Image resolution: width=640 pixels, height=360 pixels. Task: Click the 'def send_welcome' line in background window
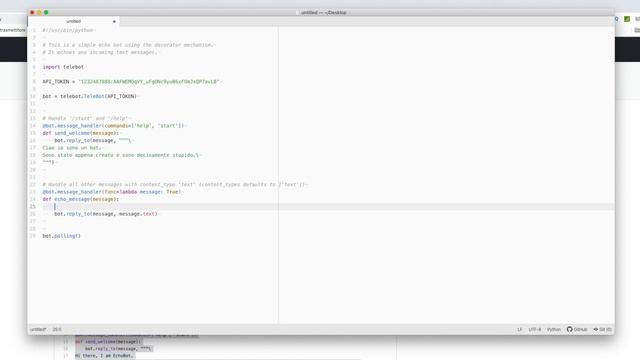[109, 342]
